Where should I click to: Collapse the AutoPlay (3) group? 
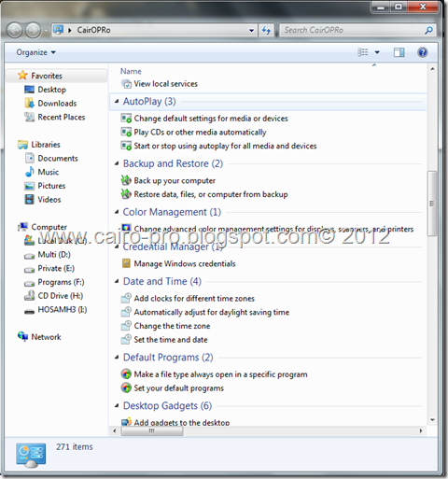117,101
